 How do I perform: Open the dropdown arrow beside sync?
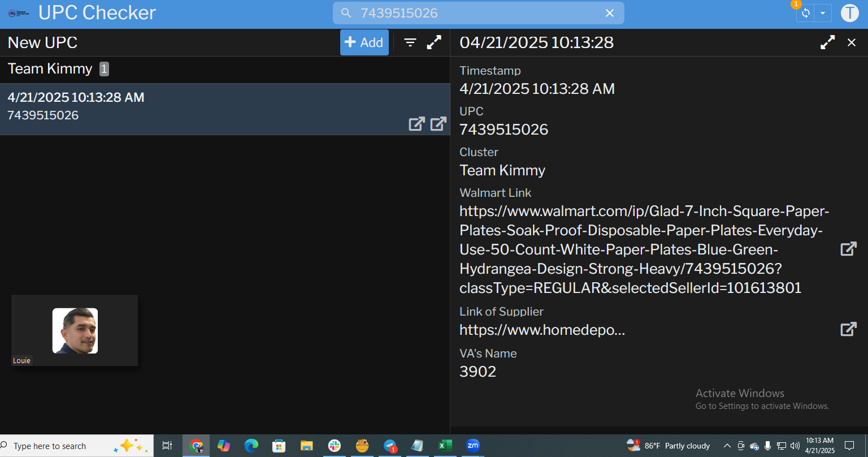point(823,13)
